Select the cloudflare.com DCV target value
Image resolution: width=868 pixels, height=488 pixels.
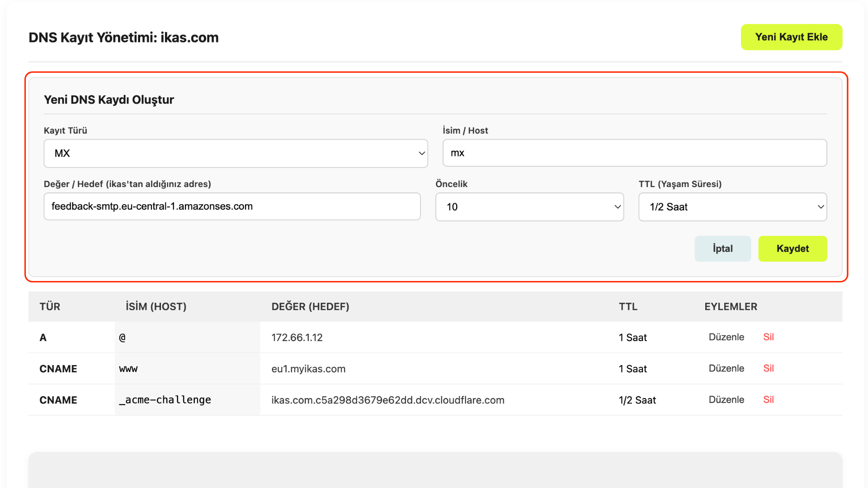388,400
